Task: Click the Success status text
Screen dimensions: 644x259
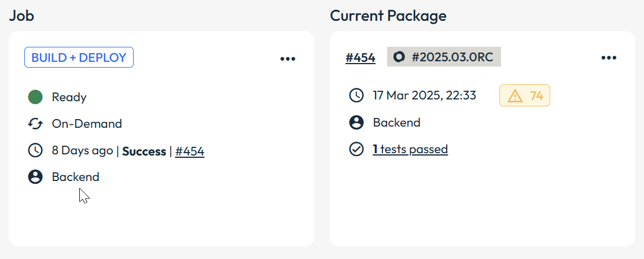Action: [x=144, y=151]
